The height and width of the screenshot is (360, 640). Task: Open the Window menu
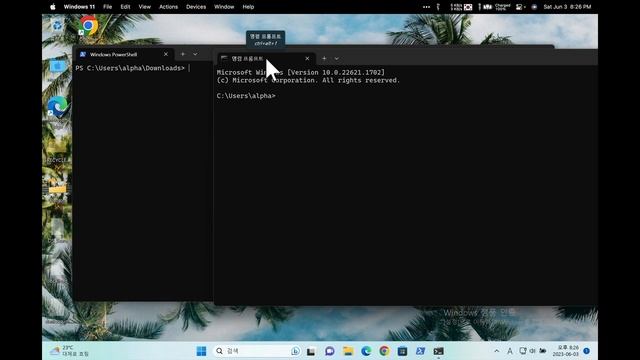(224, 7)
